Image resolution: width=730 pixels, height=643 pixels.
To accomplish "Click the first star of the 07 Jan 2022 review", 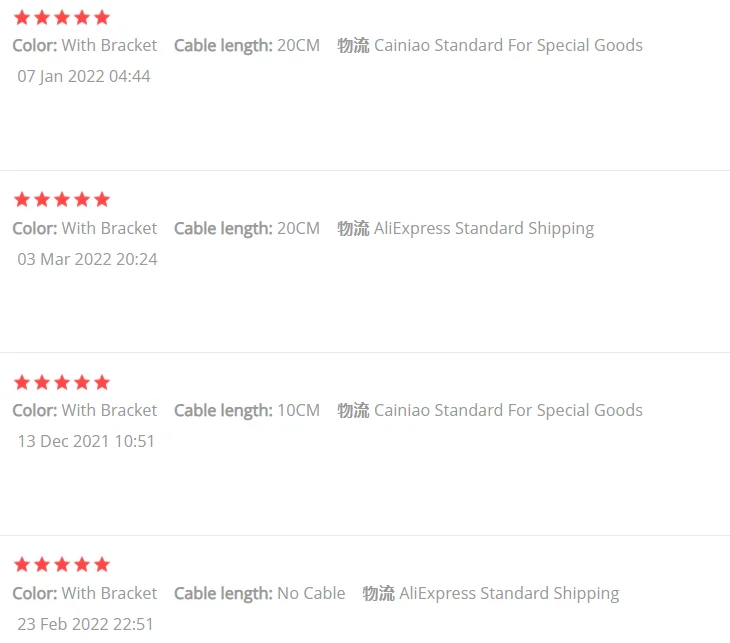I will (x=21, y=17).
